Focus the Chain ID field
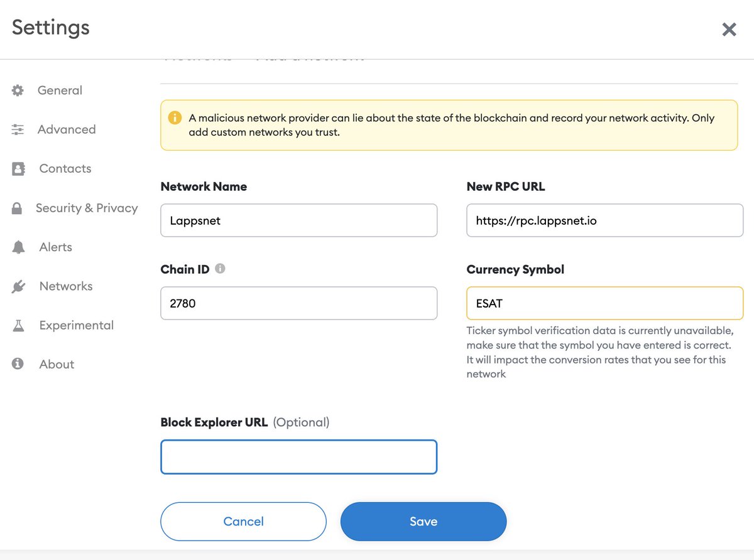754x560 pixels. [299, 303]
